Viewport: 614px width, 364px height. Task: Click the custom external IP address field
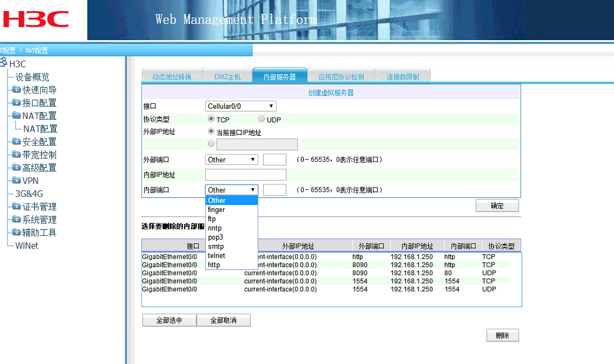(257, 144)
